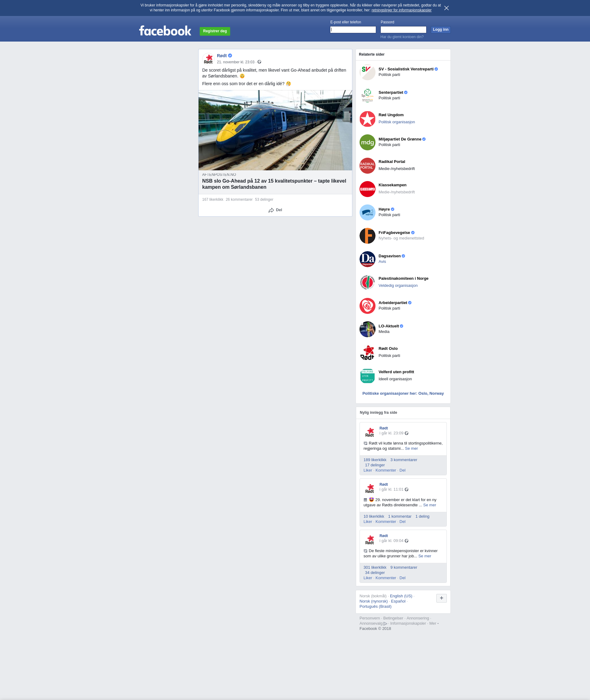Open Miljøpartiet De Grønne mdg logo
This screenshot has height=700, width=590.
coord(367,143)
